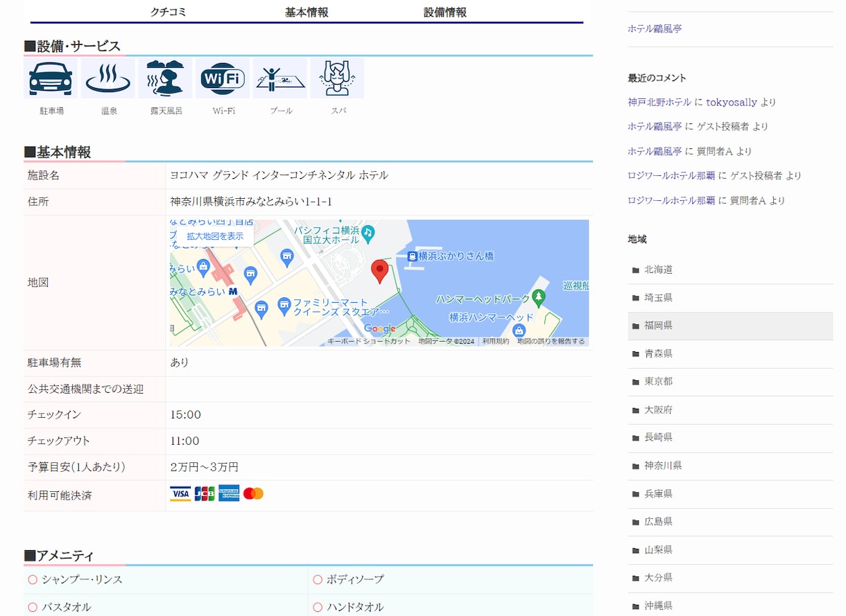Click the 駐車場 parking car icon
Image resolution: width=846 pixels, height=616 pixels.
tap(51, 78)
